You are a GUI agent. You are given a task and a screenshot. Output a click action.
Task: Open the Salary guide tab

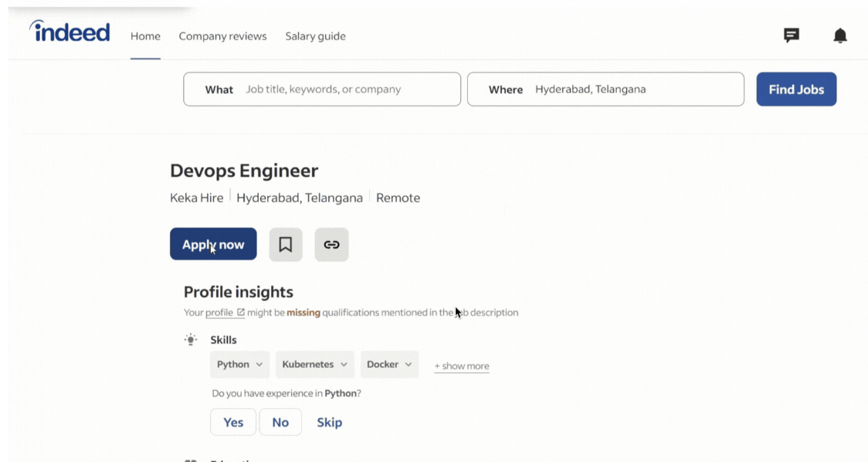[x=315, y=36]
